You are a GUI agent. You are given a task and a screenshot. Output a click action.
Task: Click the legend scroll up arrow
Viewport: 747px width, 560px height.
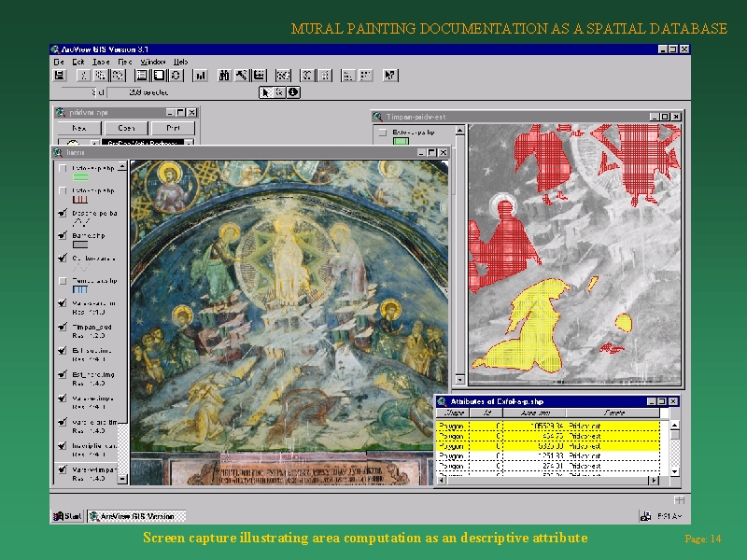[122, 167]
